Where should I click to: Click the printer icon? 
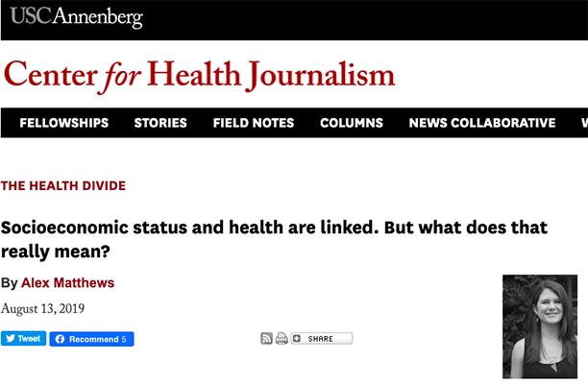(282, 339)
